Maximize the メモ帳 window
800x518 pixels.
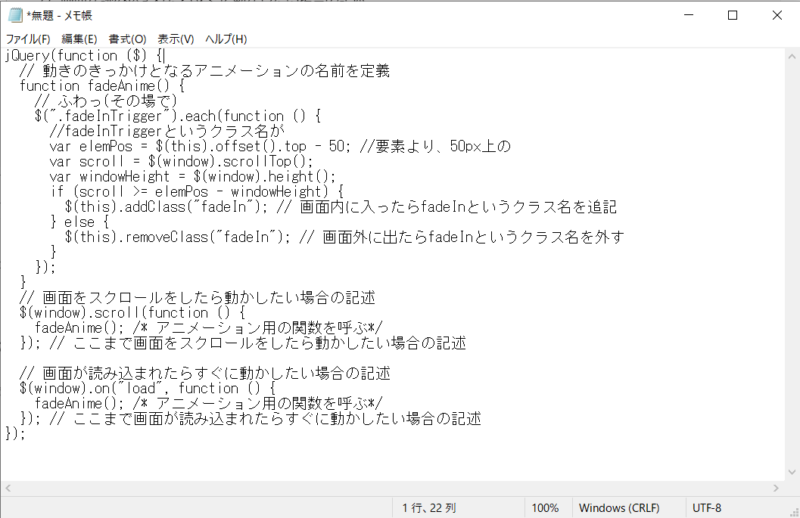point(733,15)
